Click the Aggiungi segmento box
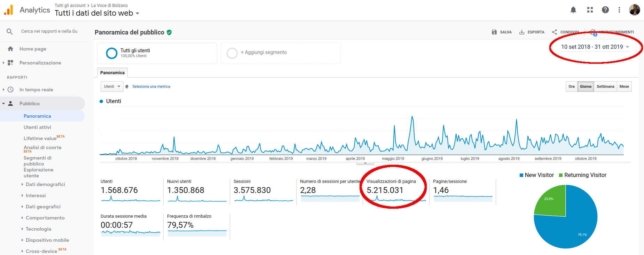Image resolution: width=644 pixels, height=255 pixels. (x=281, y=53)
